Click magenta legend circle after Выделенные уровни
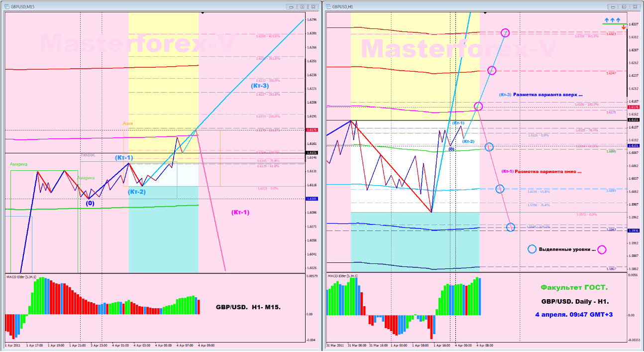The image size is (644, 352). click(602, 249)
